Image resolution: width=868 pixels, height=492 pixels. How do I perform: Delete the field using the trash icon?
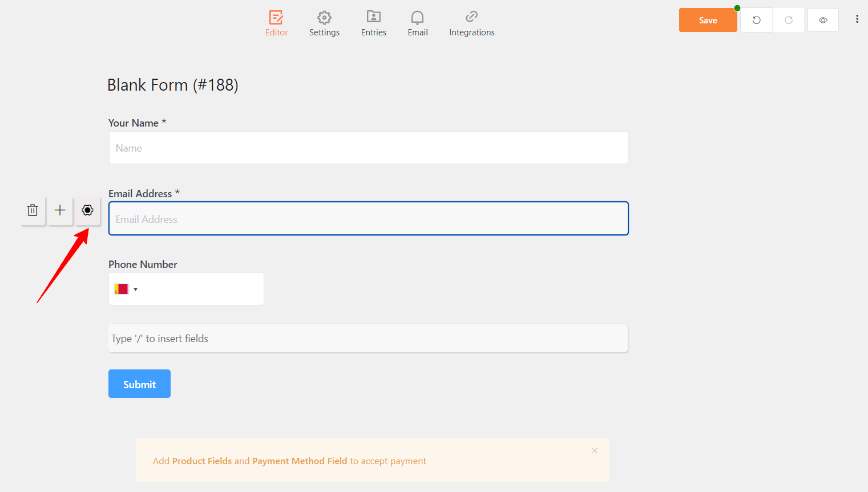32,210
